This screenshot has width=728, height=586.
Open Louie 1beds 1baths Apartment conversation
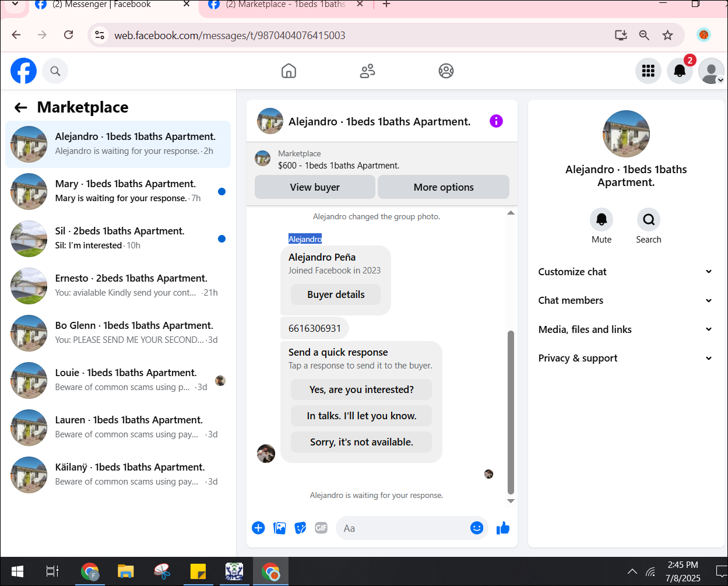(x=118, y=380)
